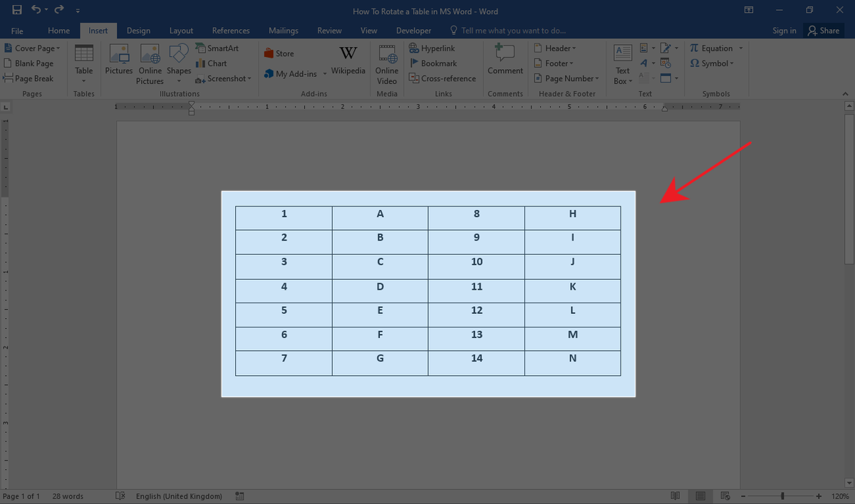Open the References tab

[231, 31]
